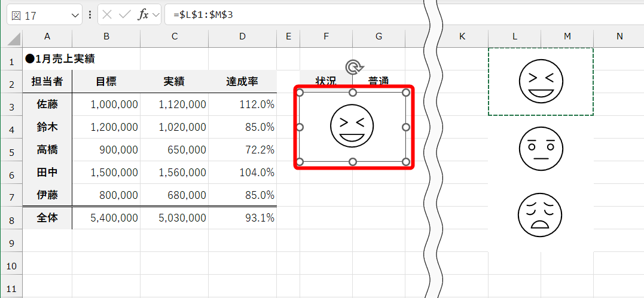Select column C header
Viewport: 644px width, 298px height.
click(175, 36)
